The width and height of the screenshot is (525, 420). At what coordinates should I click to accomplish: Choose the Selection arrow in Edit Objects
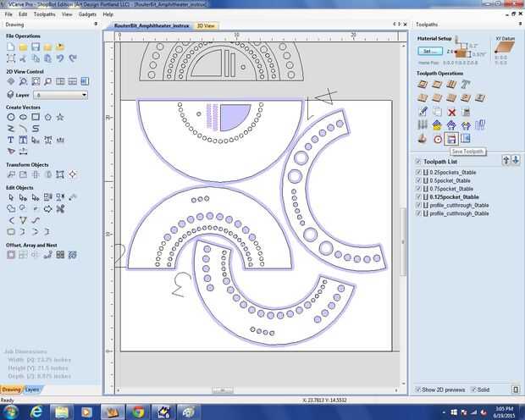(x=11, y=197)
